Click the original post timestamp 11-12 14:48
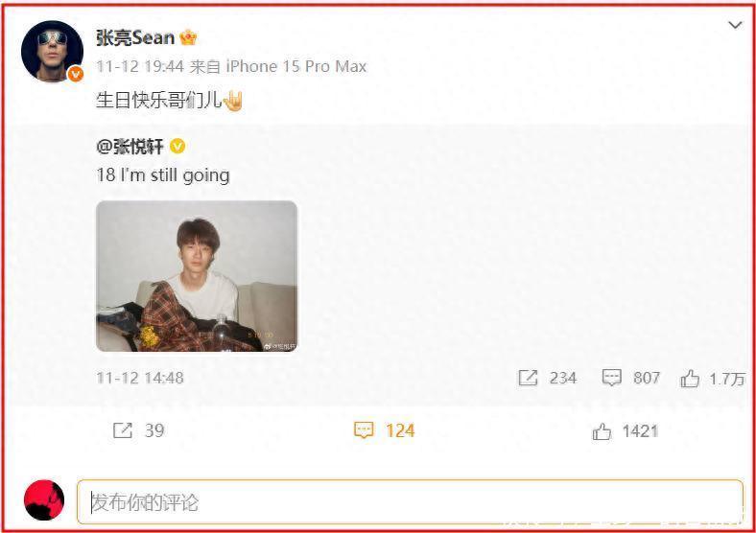Screen dimensions: 756x533 tap(140, 378)
